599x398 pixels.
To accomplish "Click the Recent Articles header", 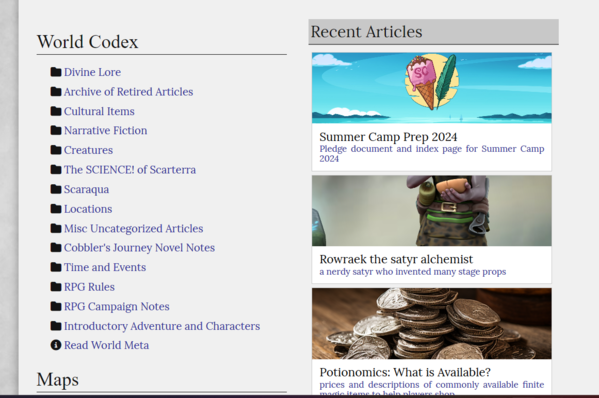I will 434,32.
